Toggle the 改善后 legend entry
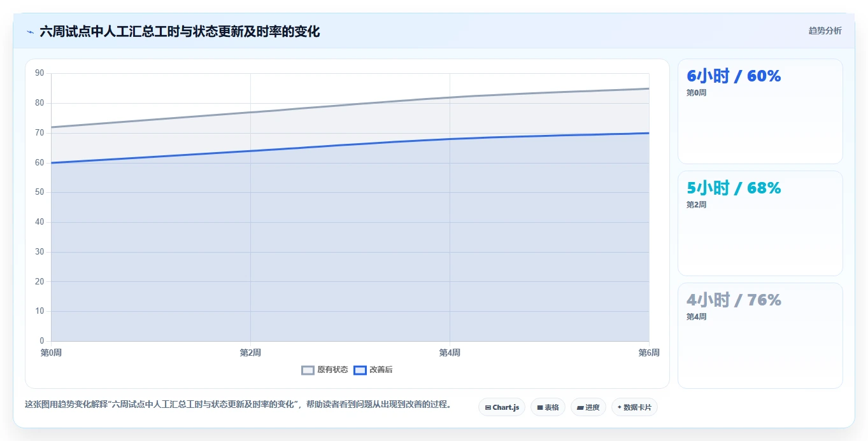This screenshot has height=441, width=868. tap(373, 370)
